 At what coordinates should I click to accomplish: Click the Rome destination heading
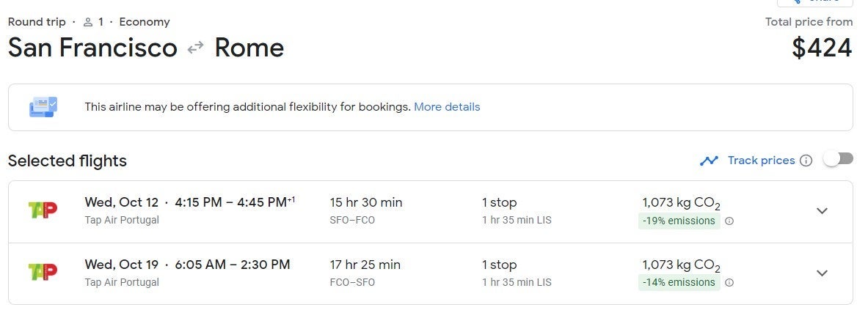249,48
